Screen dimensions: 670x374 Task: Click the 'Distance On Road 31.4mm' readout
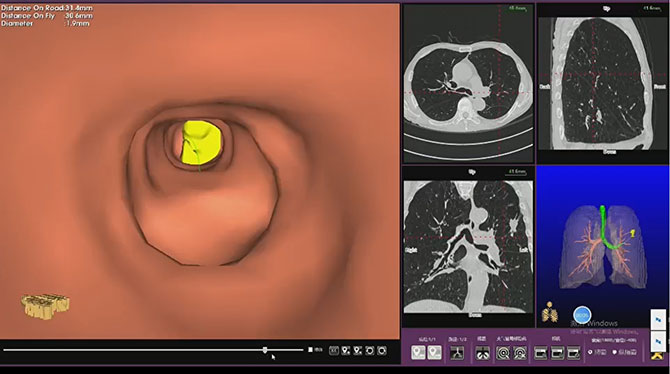click(47, 8)
